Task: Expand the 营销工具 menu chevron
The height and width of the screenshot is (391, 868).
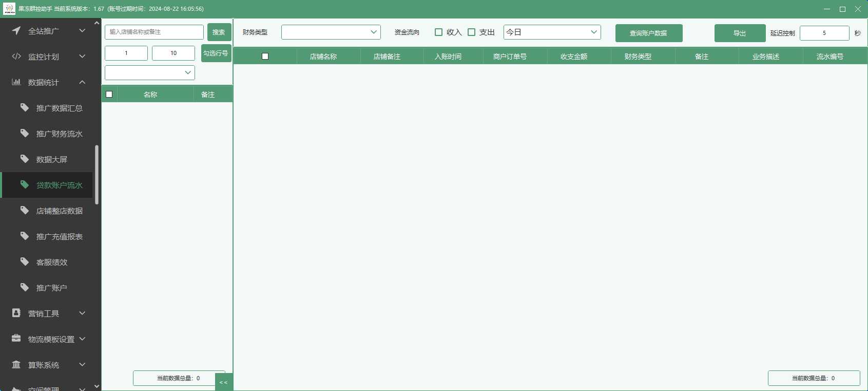Action: point(82,313)
